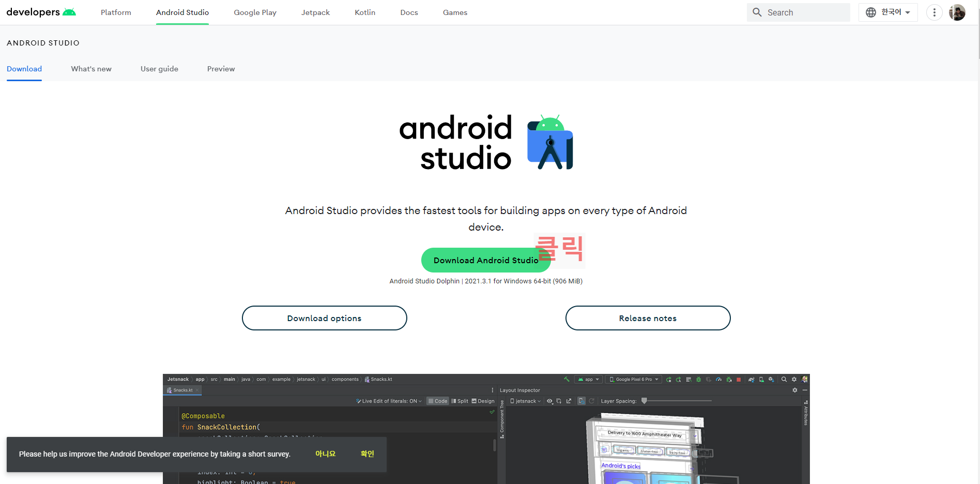Switch to the Download tab
980x484 pixels.
tap(24, 69)
